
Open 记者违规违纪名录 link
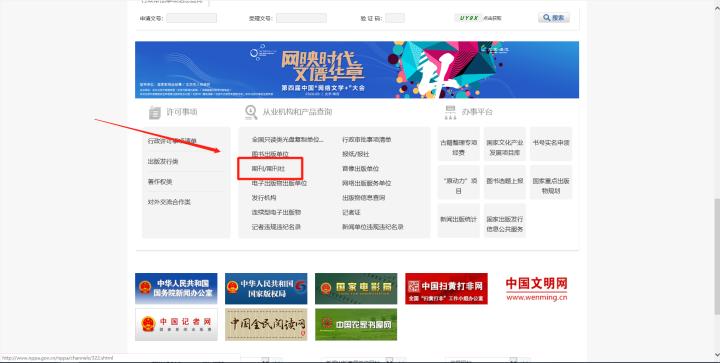(x=276, y=227)
